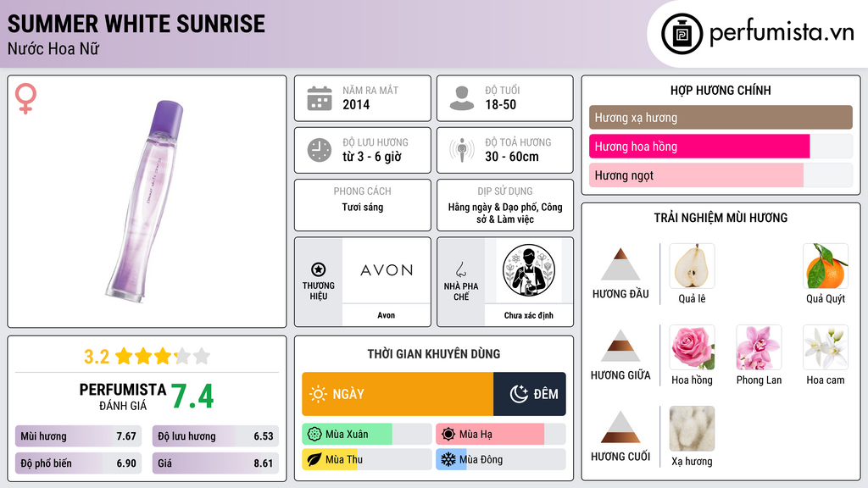Click the flower icon beside Mùa Xuân
This screenshot has height=488, width=868.
314,435
